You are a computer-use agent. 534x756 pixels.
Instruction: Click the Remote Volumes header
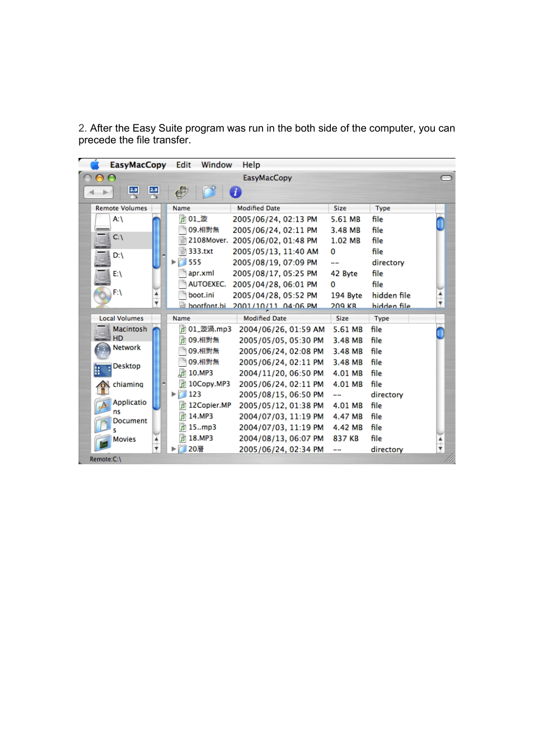pos(121,208)
